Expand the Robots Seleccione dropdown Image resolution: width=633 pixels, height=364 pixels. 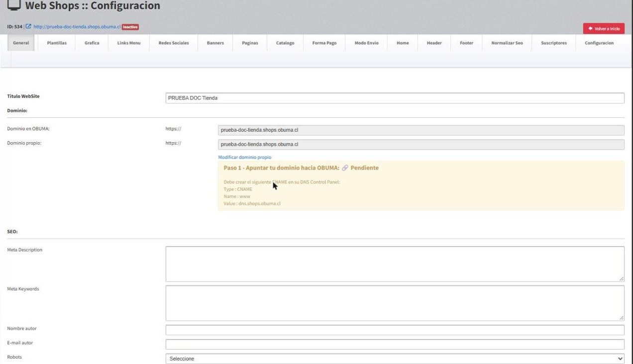[395, 359]
